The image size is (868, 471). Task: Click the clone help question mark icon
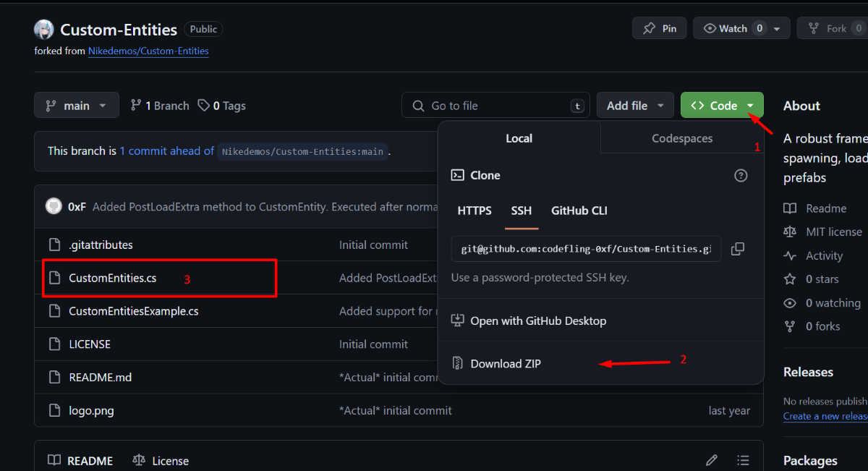pyautogui.click(x=740, y=175)
